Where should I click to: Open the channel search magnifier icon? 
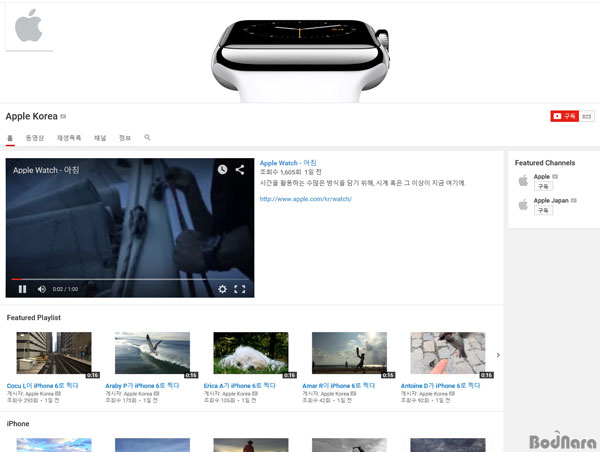coord(147,137)
